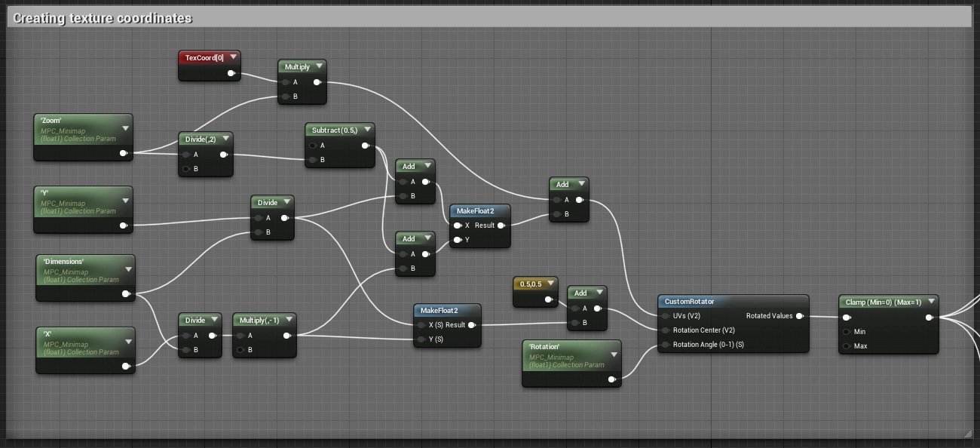Viewport: 980px width, 448px height.
Task: Select the 'Creating texture coordinates' comment title
Action: [x=103, y=18]
